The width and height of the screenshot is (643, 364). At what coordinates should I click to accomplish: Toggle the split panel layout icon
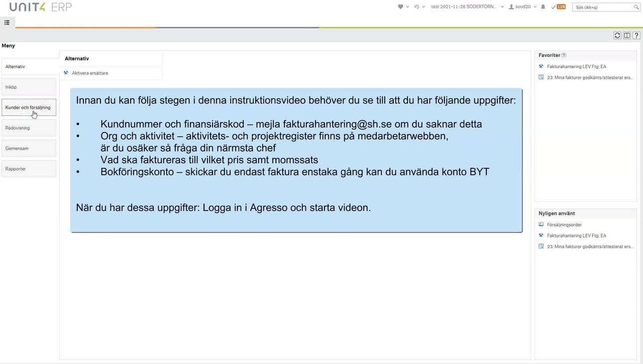[x=627, y=36]
